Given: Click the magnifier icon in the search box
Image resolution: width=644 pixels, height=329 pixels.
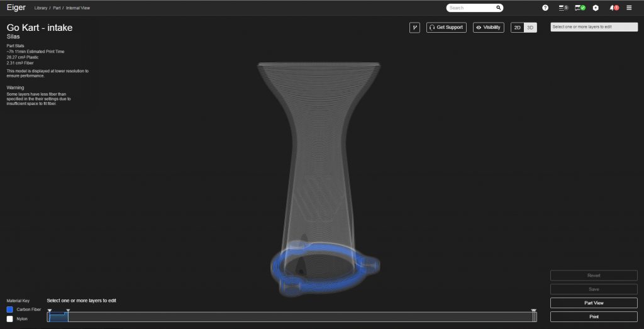Looking at the screenshot, I should point(498,8).
